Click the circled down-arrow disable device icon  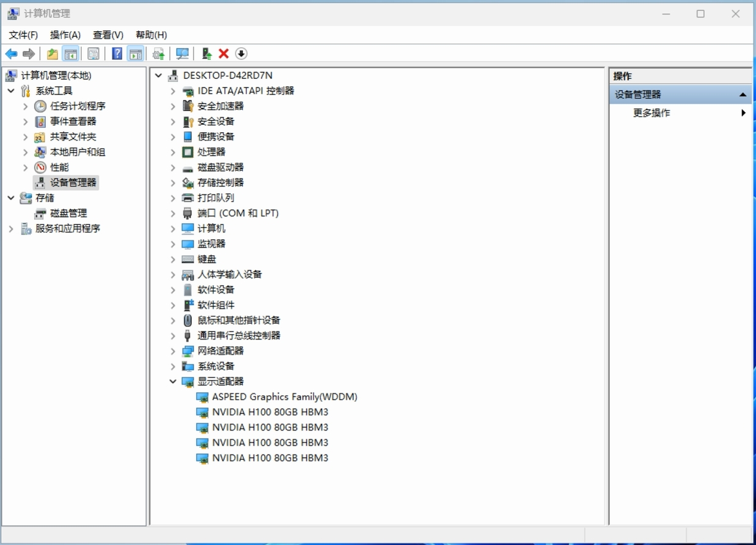241,54
